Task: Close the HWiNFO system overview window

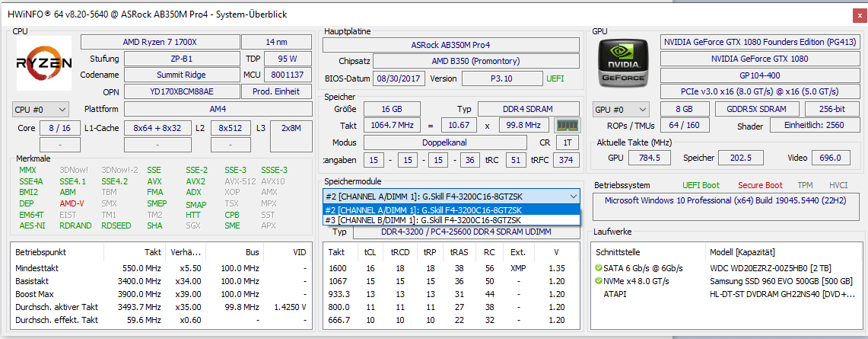Action: click(858, 15)
